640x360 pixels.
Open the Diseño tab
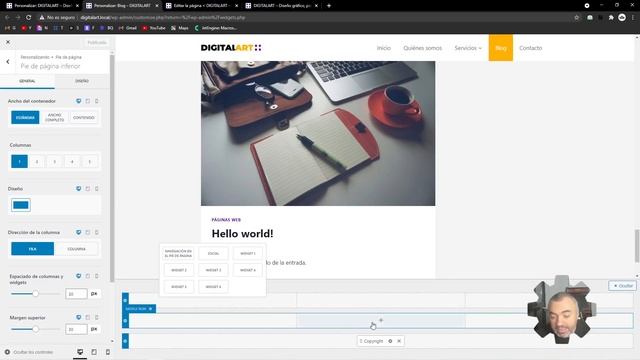(82, 81)
